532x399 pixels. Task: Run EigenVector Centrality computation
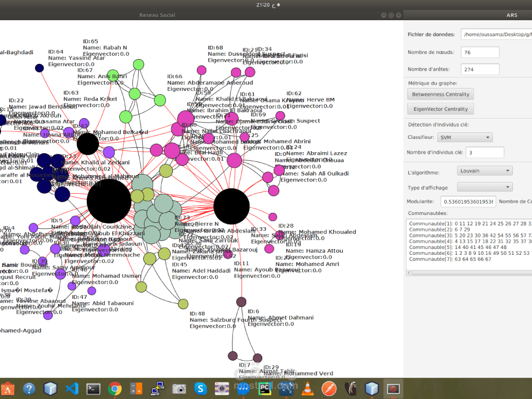pos(440,109)
